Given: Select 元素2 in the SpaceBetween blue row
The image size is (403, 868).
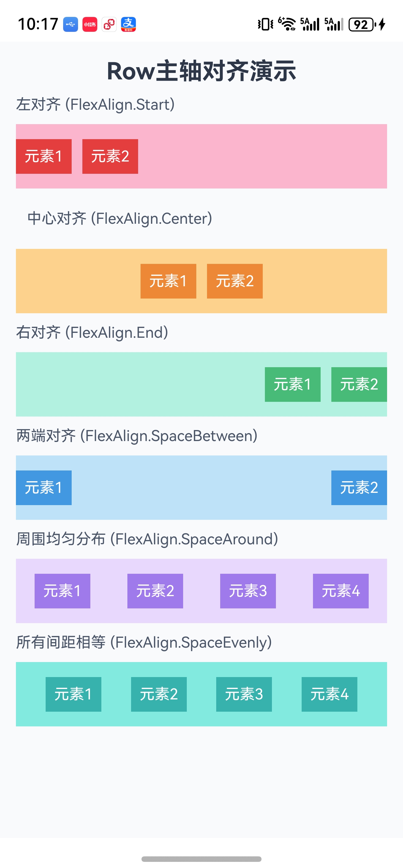Looking at the screenshot, I should pyautogui.click(x=359, y=488).
